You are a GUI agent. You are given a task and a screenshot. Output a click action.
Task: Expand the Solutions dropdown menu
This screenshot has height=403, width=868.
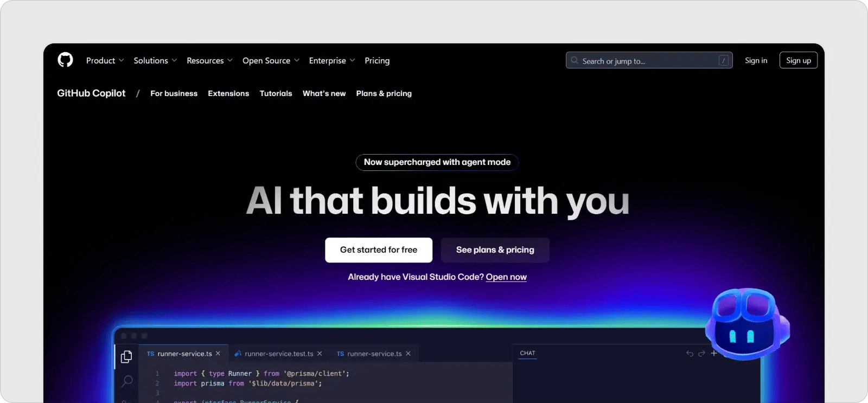[156, 61]
